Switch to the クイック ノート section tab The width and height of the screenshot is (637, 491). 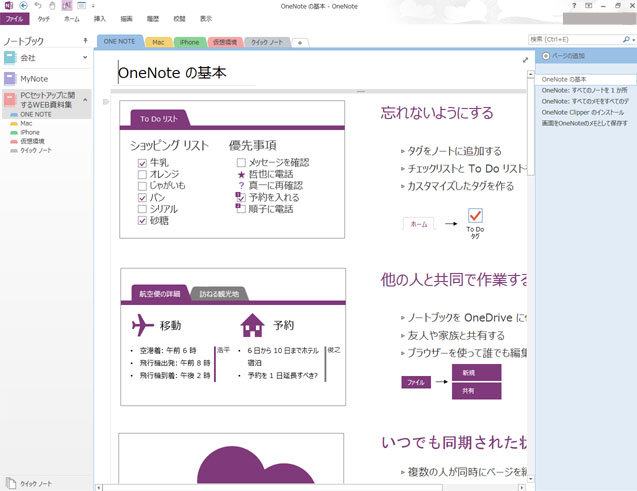pos(267,42)
